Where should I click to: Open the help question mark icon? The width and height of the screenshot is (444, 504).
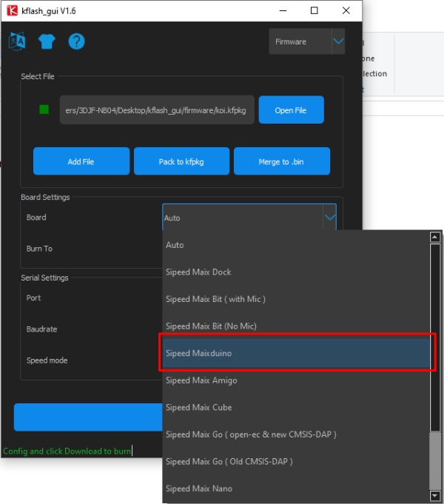[76, 41]
